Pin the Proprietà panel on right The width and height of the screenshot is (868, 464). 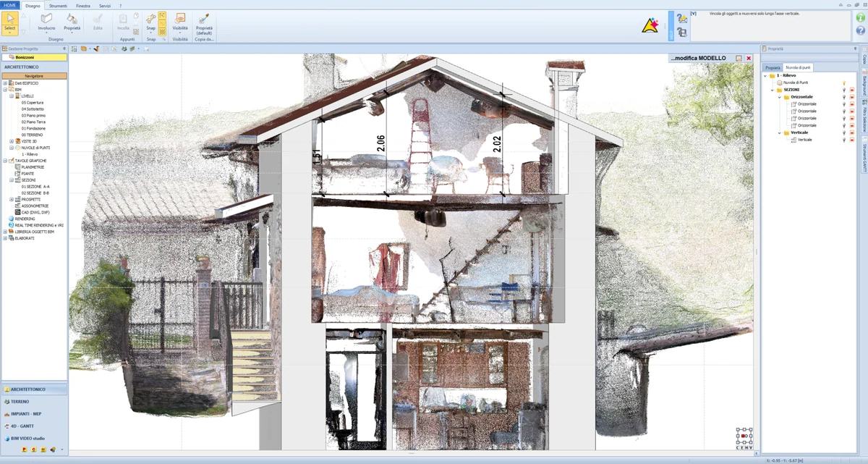tap(855, 48)
